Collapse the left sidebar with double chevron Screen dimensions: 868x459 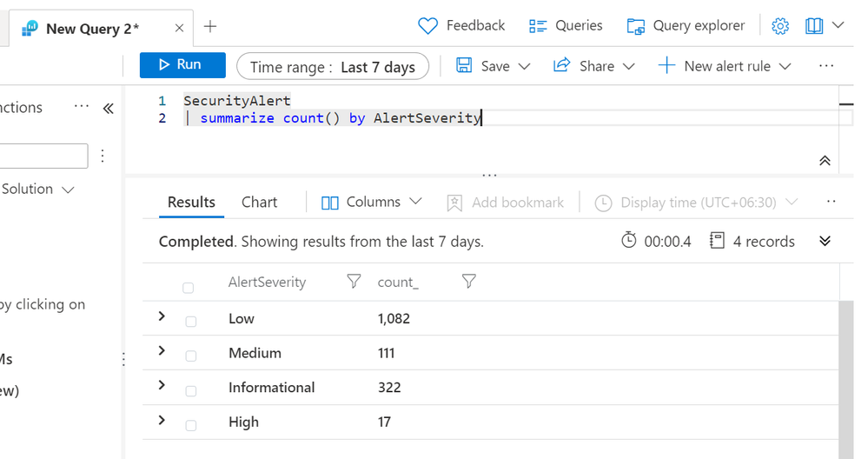tap(108, 109)
